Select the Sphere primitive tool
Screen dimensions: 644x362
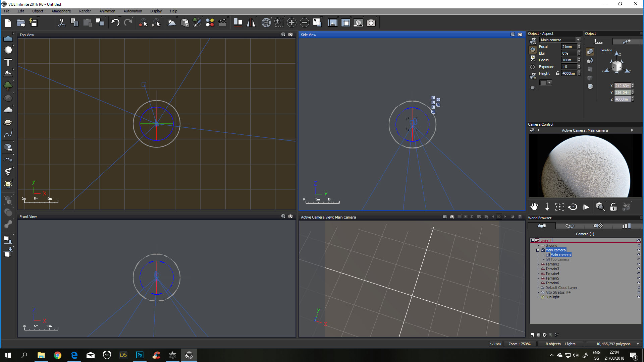click(8, 50)
